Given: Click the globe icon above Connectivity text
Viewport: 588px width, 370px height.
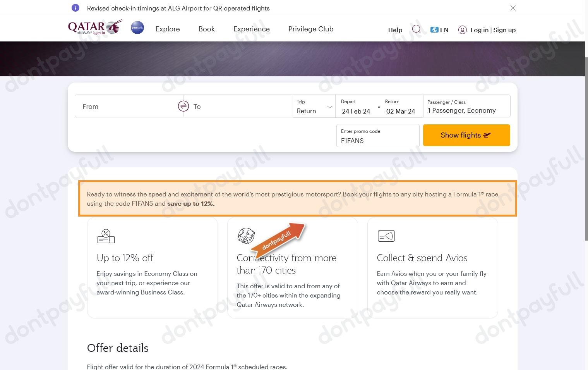Looking at the screenshot, I should (246, 236).
